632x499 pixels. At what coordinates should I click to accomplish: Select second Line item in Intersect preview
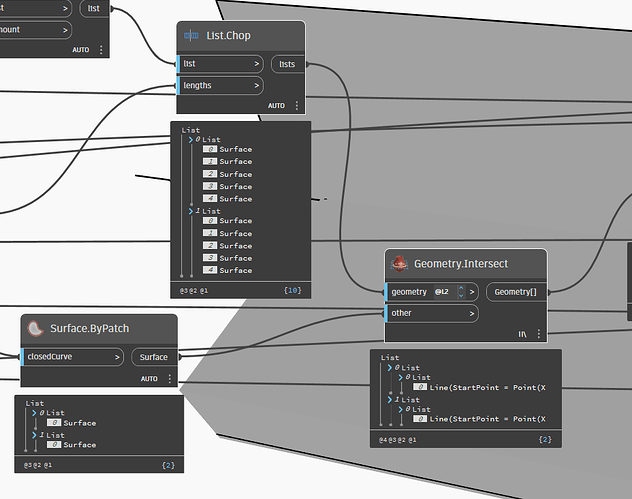(x=479, y=419)
